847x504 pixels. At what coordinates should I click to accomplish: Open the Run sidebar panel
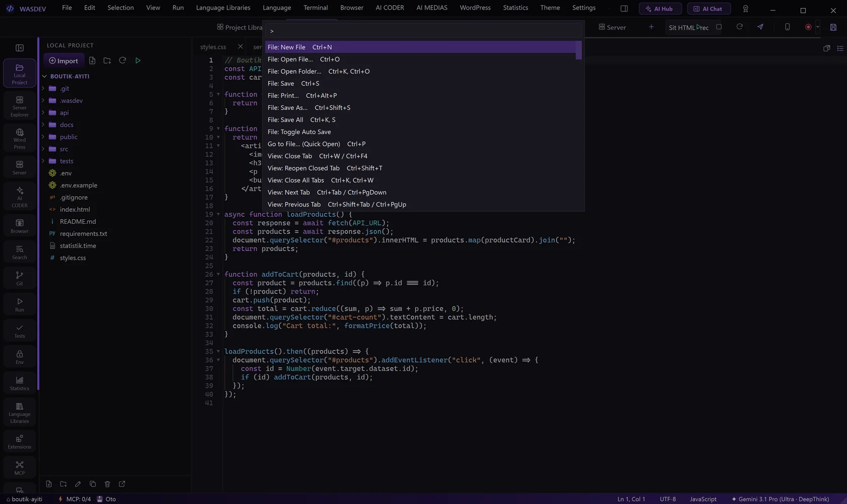[20, 304]
